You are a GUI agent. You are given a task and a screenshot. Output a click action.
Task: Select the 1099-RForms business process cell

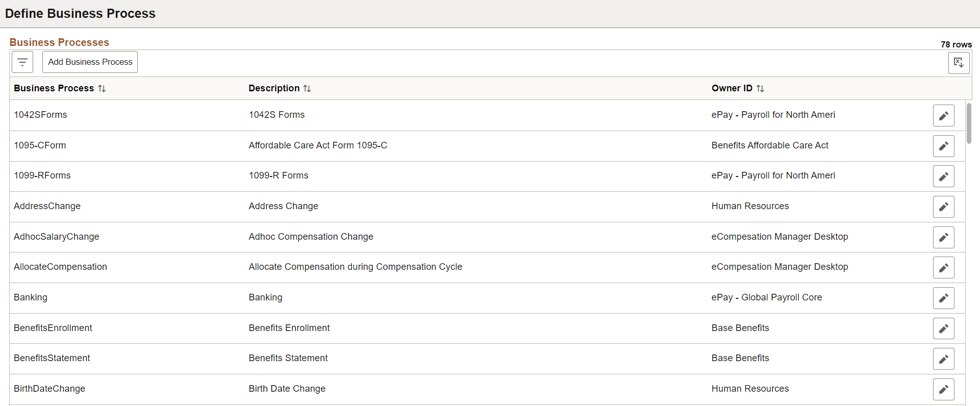42,175
